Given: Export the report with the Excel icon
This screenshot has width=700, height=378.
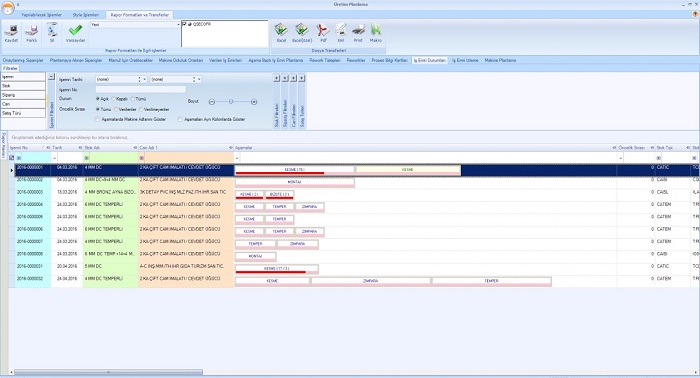Looking at the screenshot, I should pos(281,30).
